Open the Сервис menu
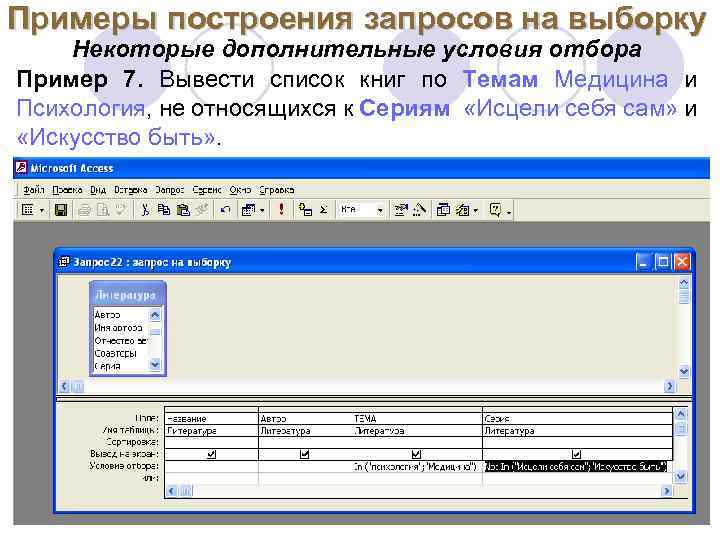 (207, 190)
